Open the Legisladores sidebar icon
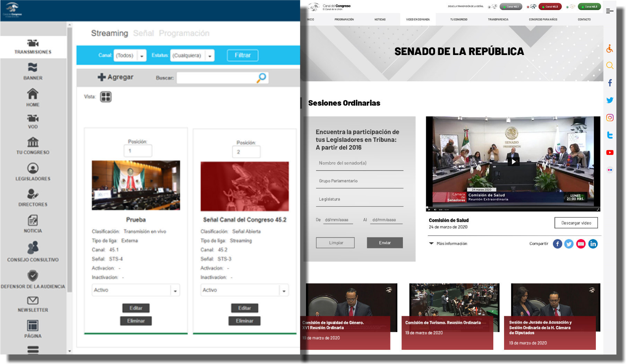626x364 pixels. (33, 169)
